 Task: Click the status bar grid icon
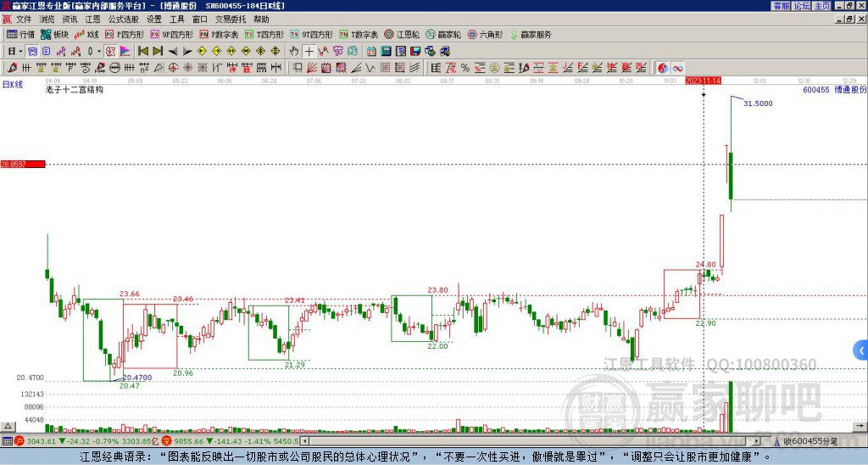point(7,441)
